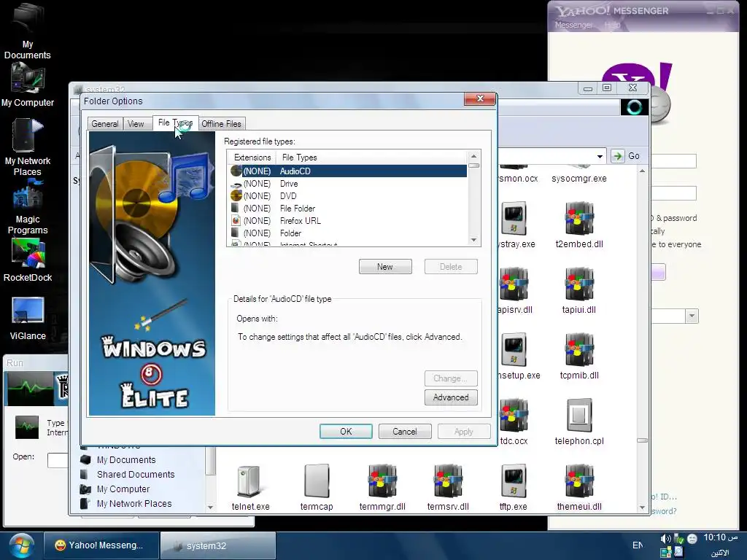Select Firefox URL file type row

(347, 220)
